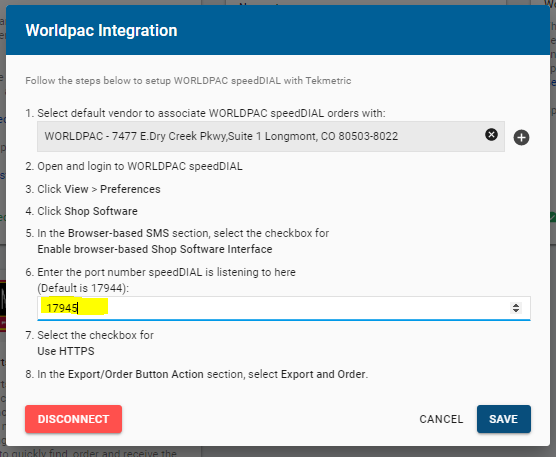Open the default vendor selection field
556x457 pixels.
coord(271,136)
